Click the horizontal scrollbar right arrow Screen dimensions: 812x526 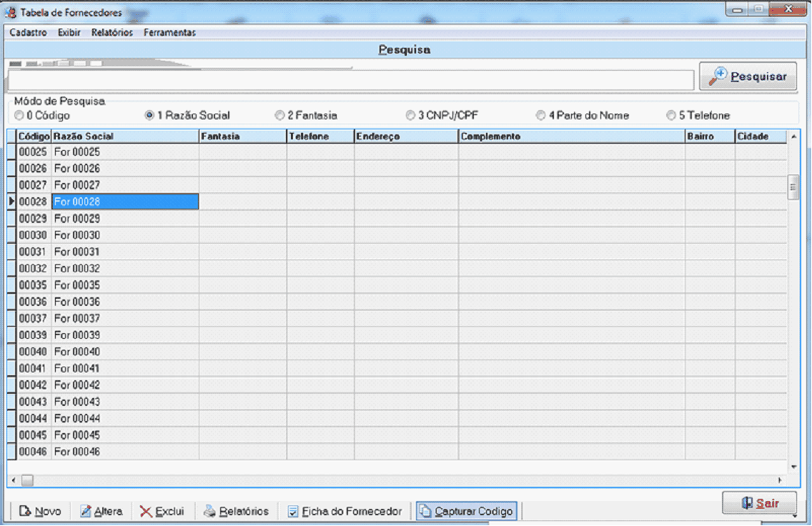[x=780, y=480]
